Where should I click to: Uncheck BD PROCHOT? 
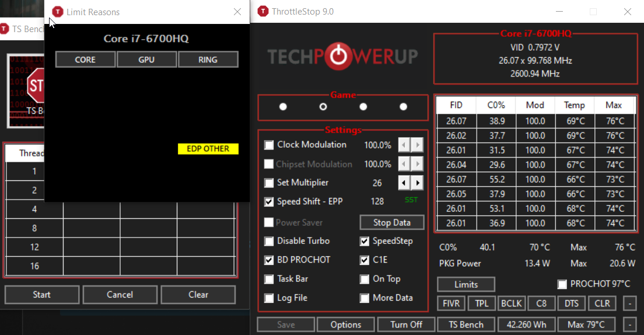tap(268, 260)
